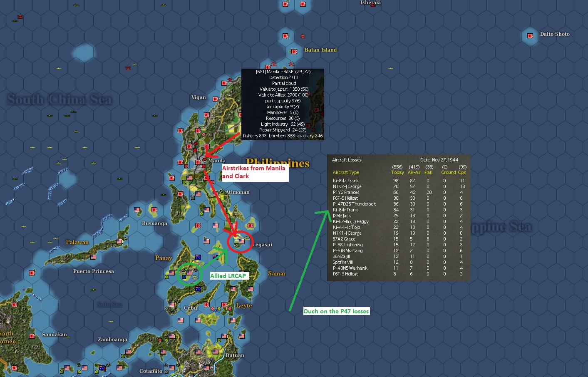Click the land unit counter under Legaspi's US flag
The height and width of the screenshot is (377, 588).
click(236, 246)
